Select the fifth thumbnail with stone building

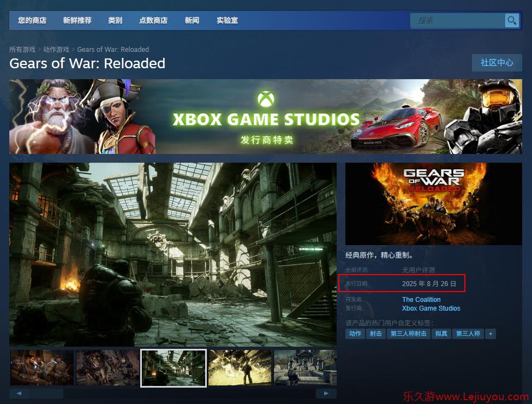pyautogui.click(x=306, y=367)
